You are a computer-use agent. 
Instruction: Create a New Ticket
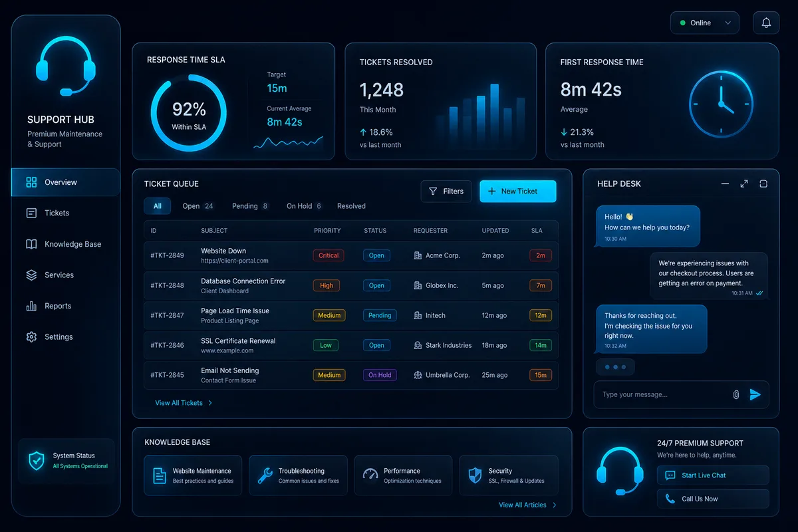(x=518, y=191)
